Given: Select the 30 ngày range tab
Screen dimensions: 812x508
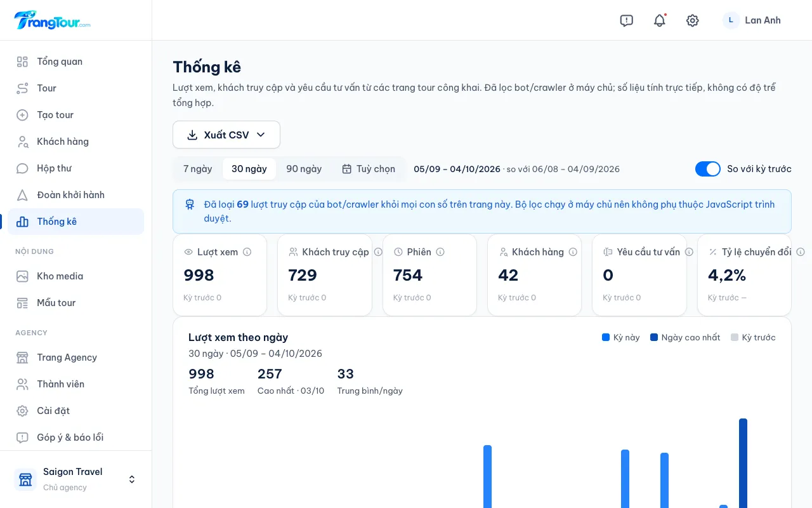Looking at the screenshot, I should (249, 169).
